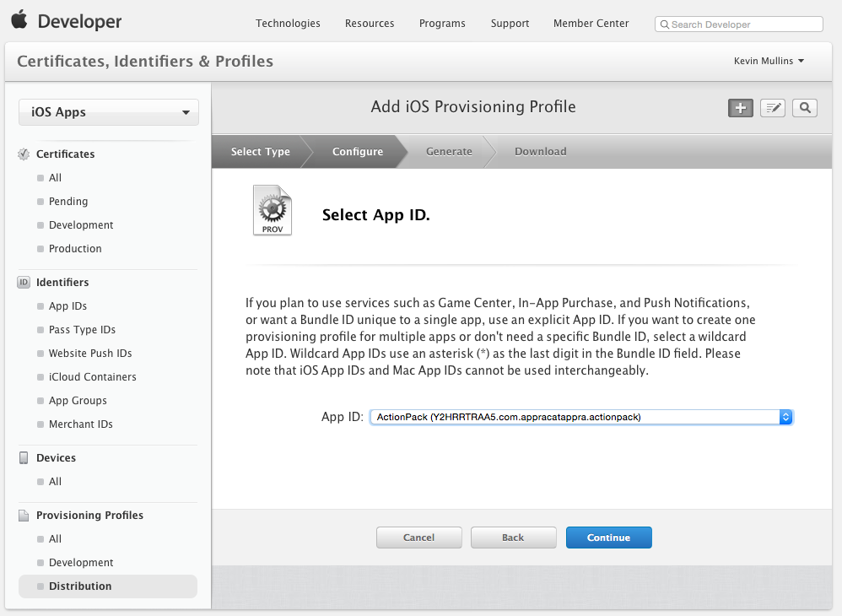This screenshot has height=616, width=842.
Task: Open App IDs list
Action: coord(67,306)
